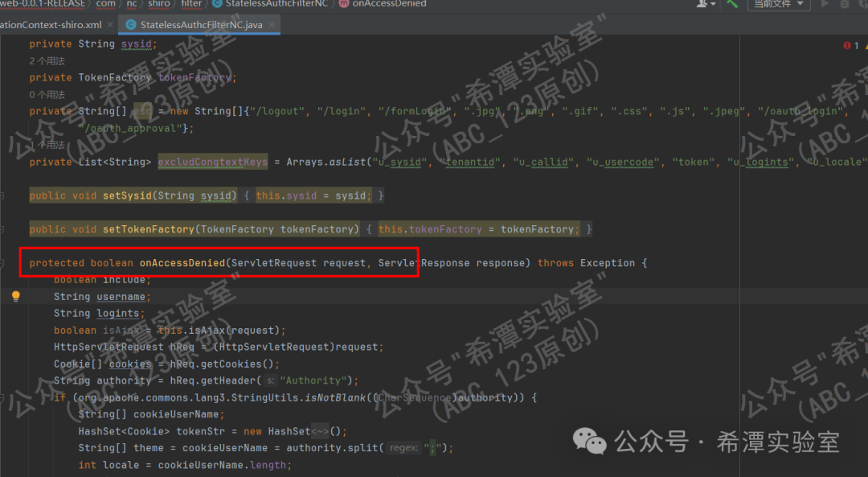868x477 pixels.
Task: Click the tokenStr variable name
Action: click(x=200, y=431)
